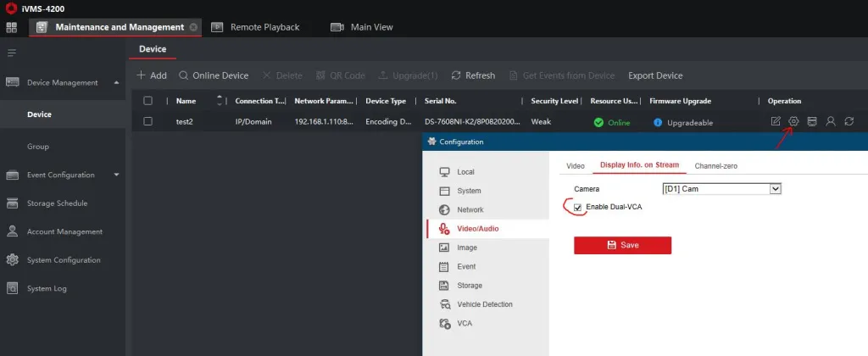This screenshot has width=868, height=356.
Task: Open Vehicle Detection in Configuration sidebar
Action: coord(484,304)
